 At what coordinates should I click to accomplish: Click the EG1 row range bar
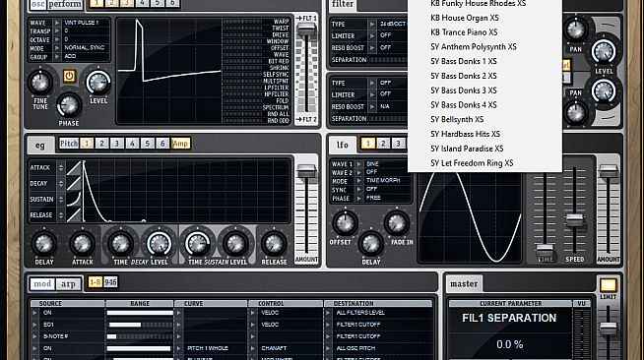click(x=140, y=325)
